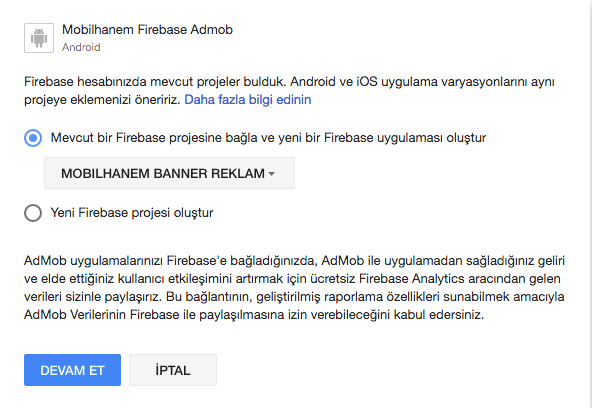Click the vertical scrollbar at the right edge
This screenshot has height=408, width=592.
click(590, 204)
